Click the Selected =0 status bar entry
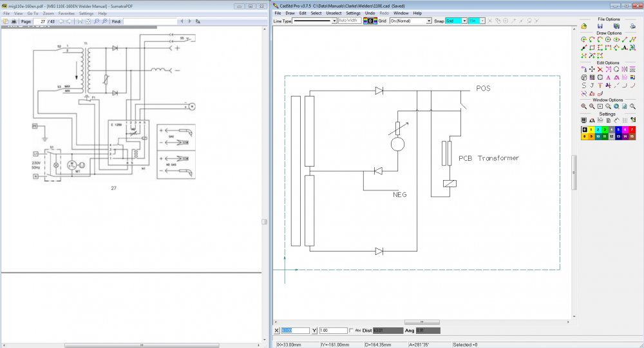 coord(465,345)
